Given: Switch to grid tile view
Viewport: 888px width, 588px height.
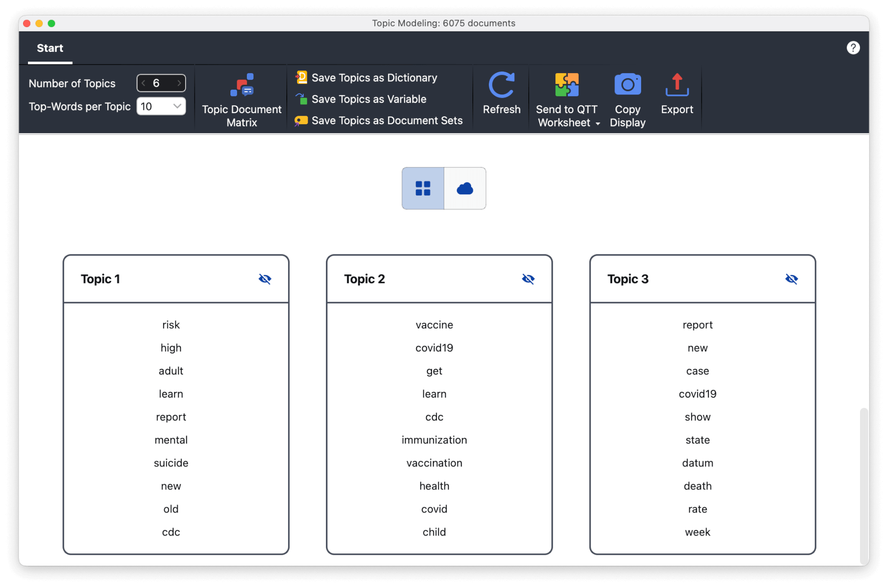Looking at the screenshot, I should 423,189.
